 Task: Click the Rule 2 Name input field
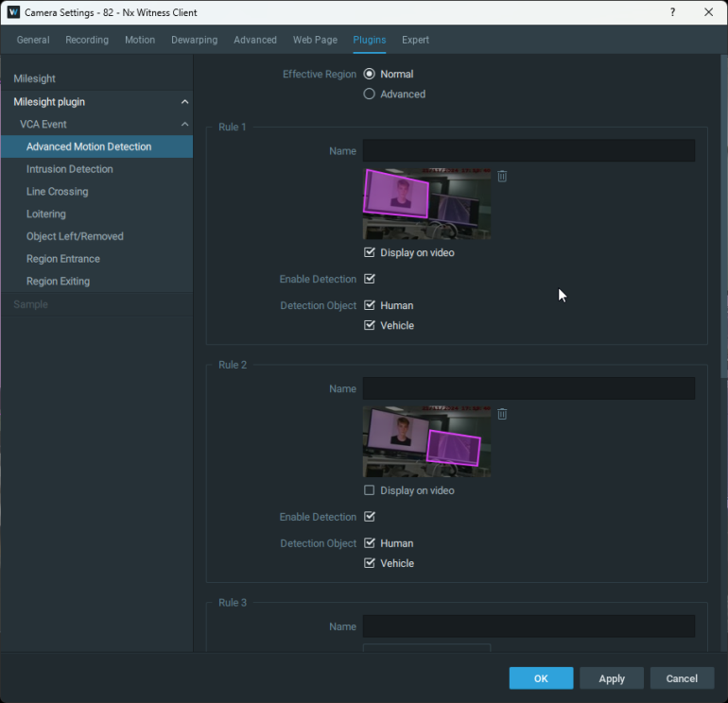[x=529, y=388]
